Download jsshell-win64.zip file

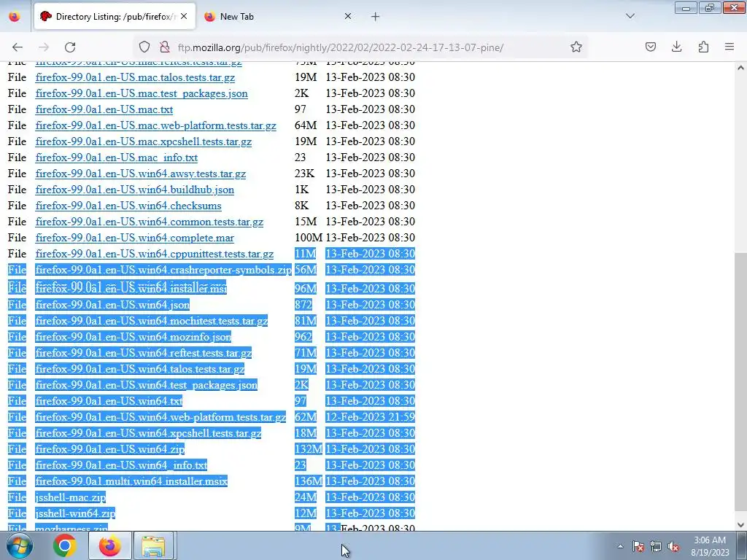(75, 513)
